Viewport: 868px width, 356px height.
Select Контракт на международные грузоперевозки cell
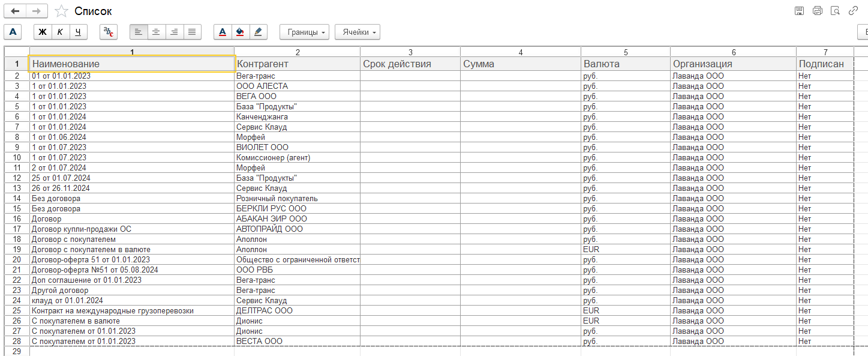pyautogui.click(x=131, y=311)
